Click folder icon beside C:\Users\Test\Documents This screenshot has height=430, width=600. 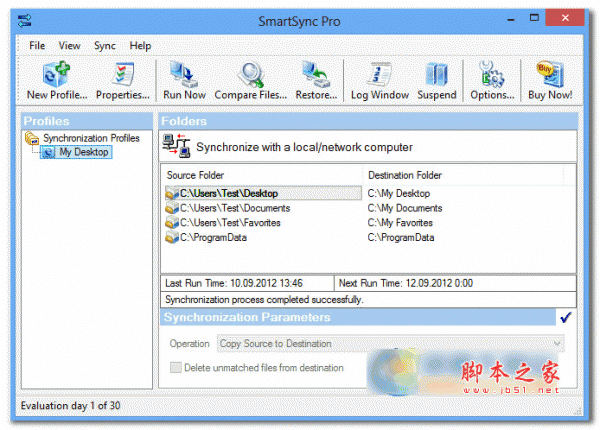point(172,208)
